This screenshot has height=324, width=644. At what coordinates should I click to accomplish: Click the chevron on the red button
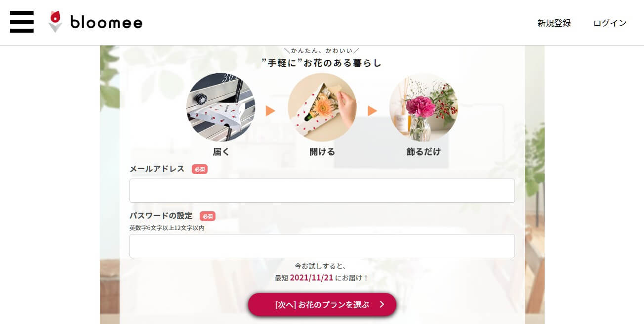coord(382,305)
